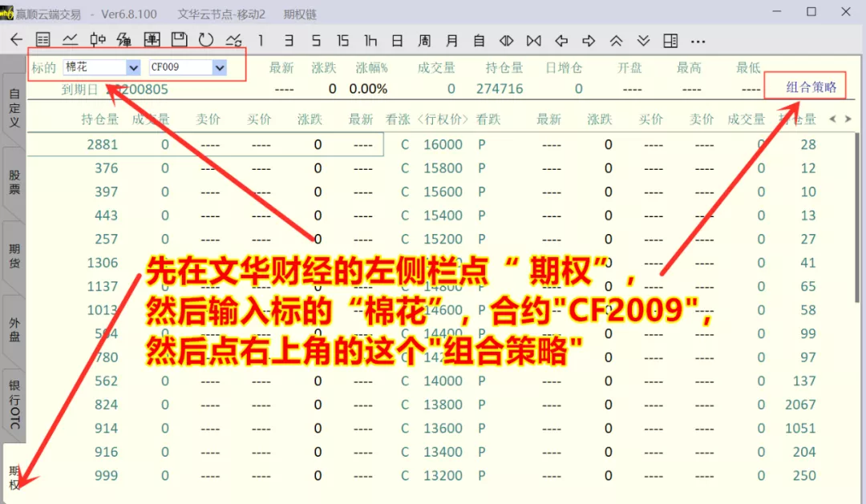
Task: Switch to the 外盘 sidebar tab
Action: pyautogui.click(x=14, y=329)
